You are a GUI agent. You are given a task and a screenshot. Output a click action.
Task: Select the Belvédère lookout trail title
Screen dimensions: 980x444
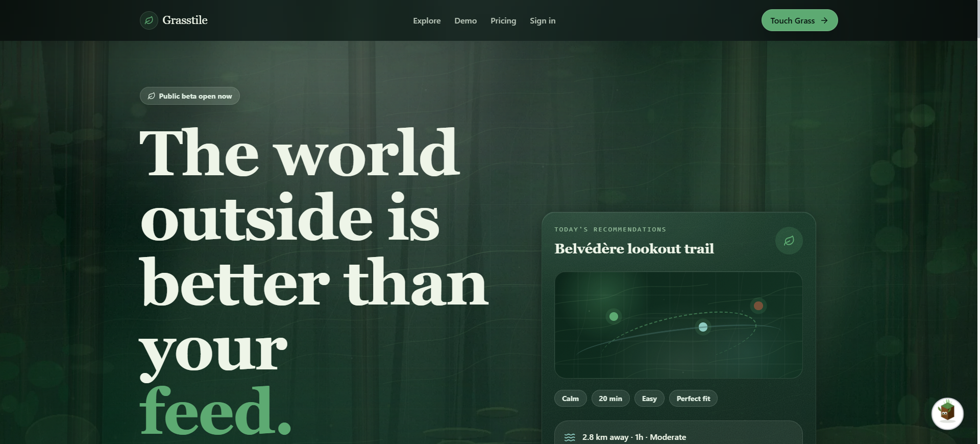(x=634, y=249)
